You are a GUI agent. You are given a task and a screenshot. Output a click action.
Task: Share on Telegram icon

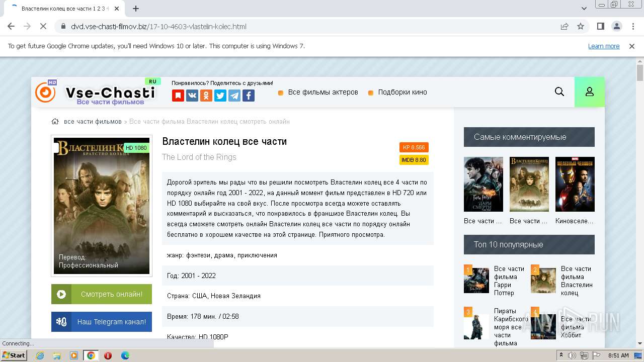pyautogui.click(x=234, y=96)
